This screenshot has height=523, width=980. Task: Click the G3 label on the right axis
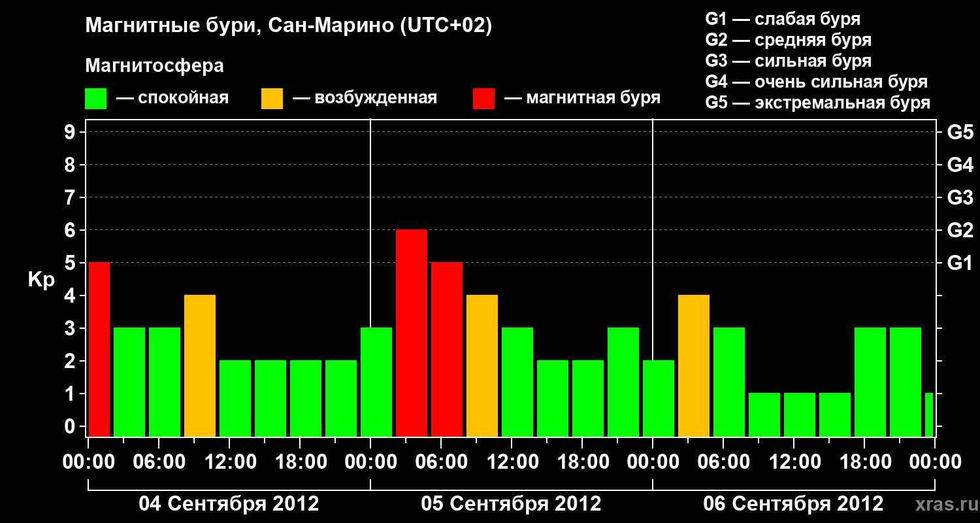960,198
